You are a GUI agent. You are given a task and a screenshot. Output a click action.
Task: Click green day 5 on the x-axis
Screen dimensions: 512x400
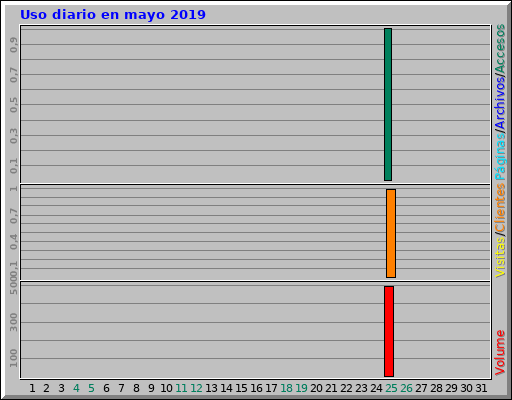coord(91,388)
